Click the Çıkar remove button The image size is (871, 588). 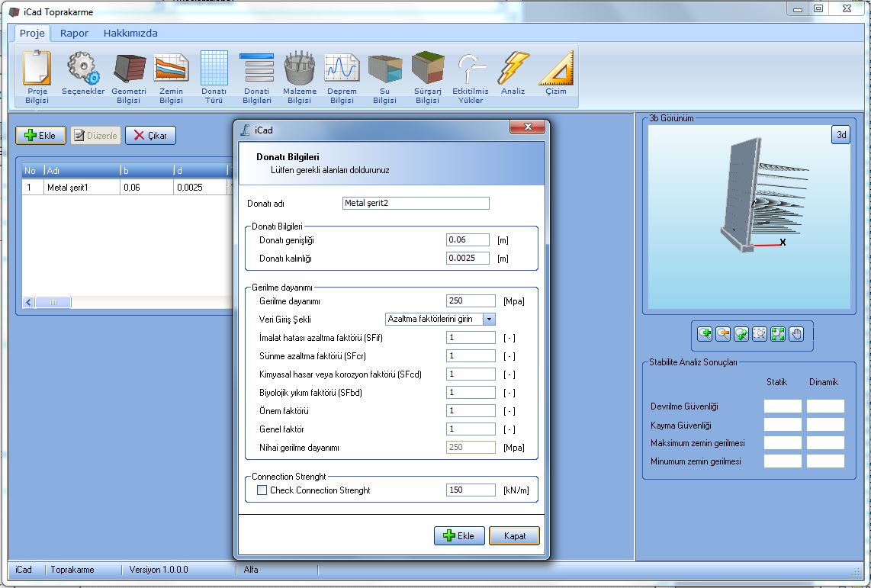coord(150,136)
